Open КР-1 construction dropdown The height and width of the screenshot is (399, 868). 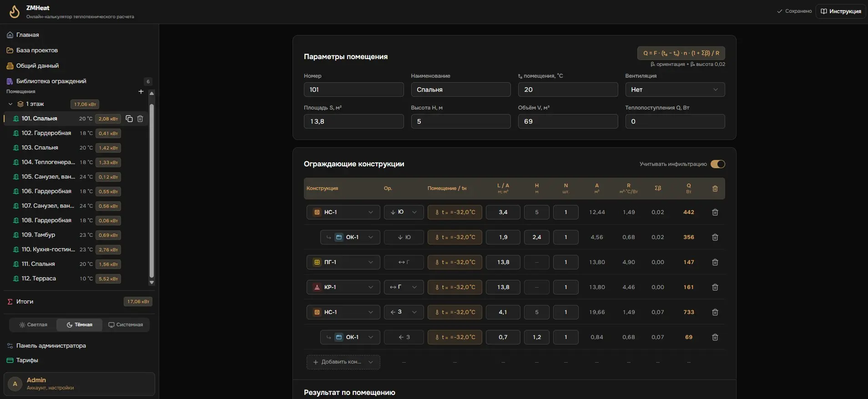coord(343,287)
